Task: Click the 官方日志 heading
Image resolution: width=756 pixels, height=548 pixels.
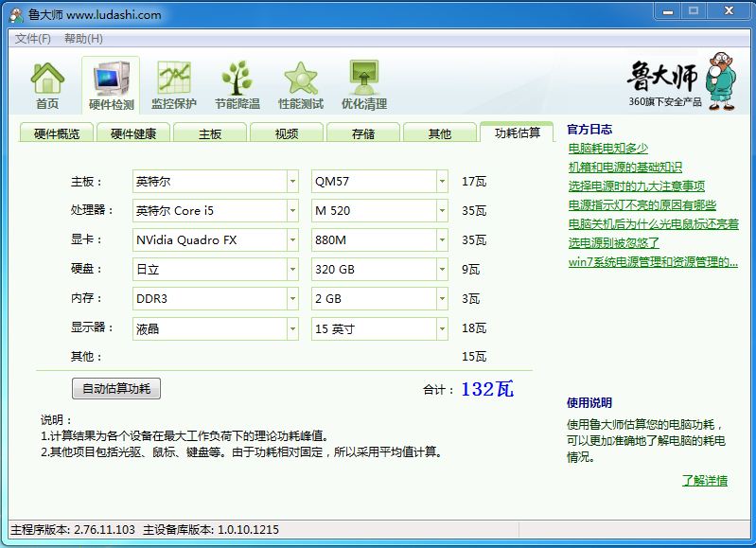Action: coord(589,130)
